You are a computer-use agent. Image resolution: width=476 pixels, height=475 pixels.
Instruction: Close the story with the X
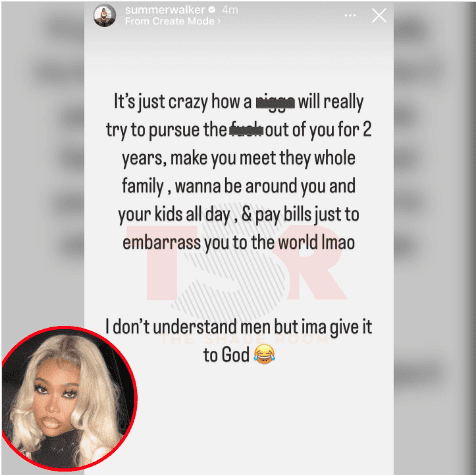(379, 15)
